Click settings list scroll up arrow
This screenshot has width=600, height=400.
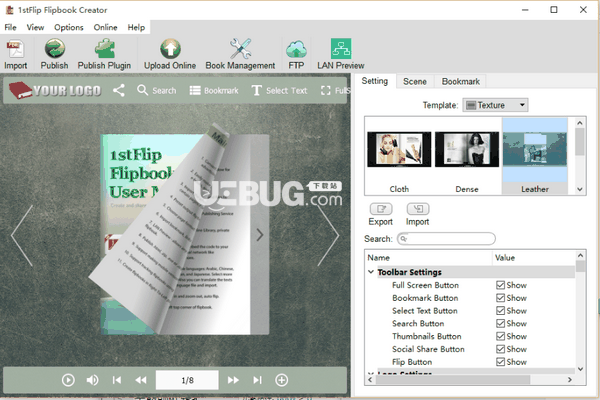[x=580, y=255]
